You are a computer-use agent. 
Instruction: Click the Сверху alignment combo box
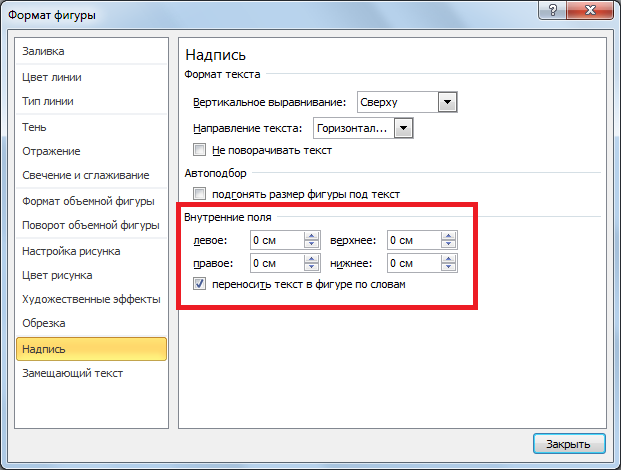click(x=407, y=102)
